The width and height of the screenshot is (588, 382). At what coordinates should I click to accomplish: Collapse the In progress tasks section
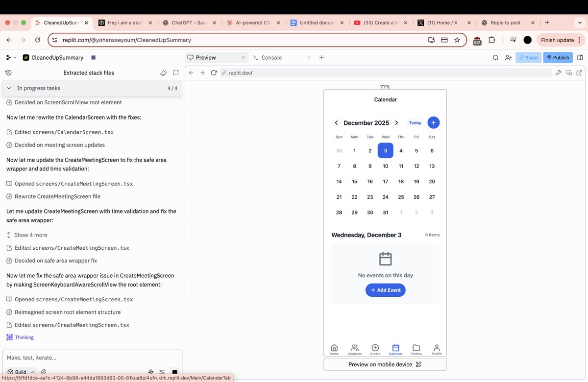coord(92,88)
